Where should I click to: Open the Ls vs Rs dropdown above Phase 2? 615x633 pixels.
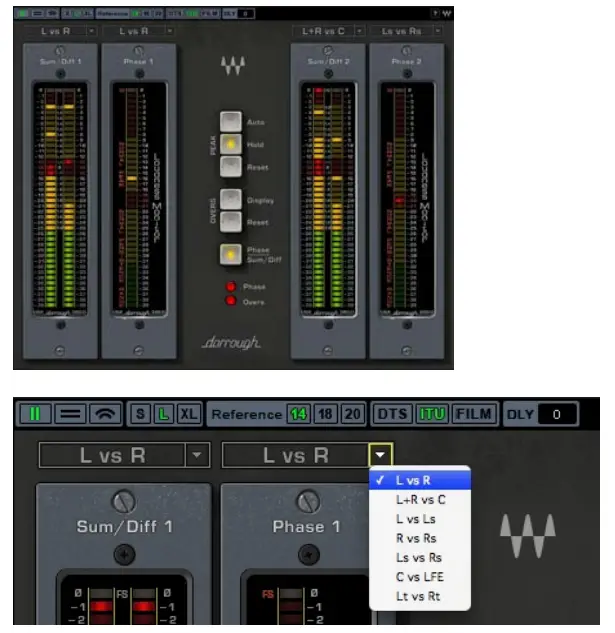437,31
